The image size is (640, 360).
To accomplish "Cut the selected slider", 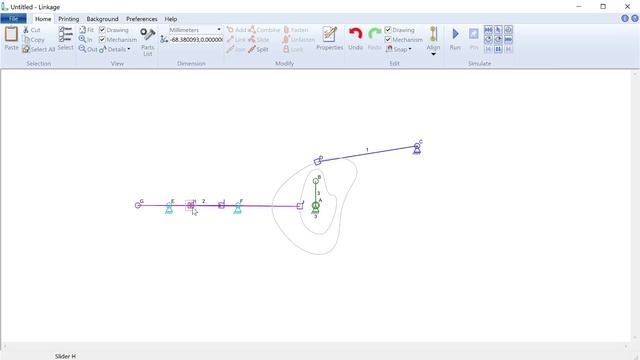I will [31, 30].
